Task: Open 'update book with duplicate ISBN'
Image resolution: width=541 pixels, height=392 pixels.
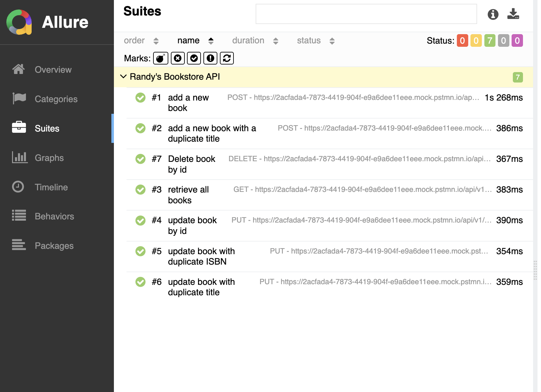Action: (330, 256)
